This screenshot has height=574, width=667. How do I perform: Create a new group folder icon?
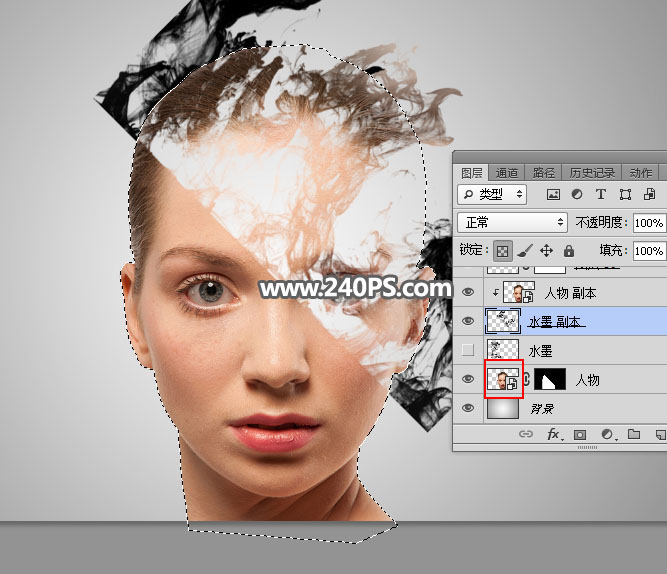634,434
